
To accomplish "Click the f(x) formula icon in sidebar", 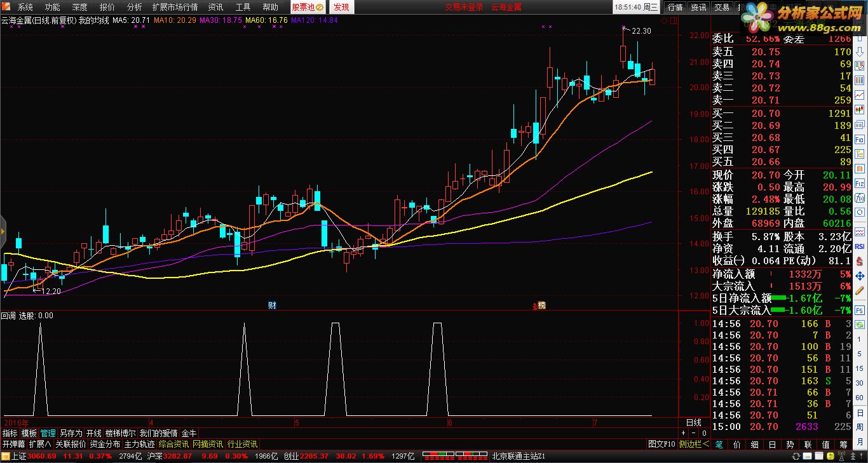I will click(860, 198).
